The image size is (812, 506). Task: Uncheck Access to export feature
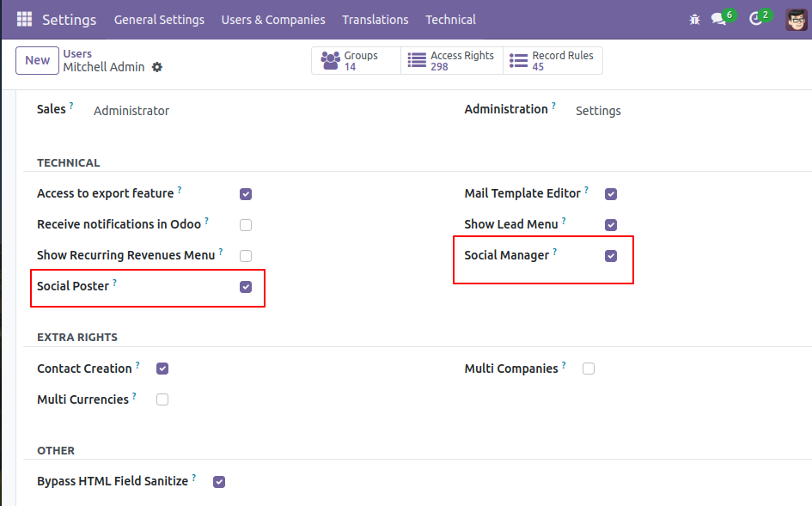tap(246, 194)
